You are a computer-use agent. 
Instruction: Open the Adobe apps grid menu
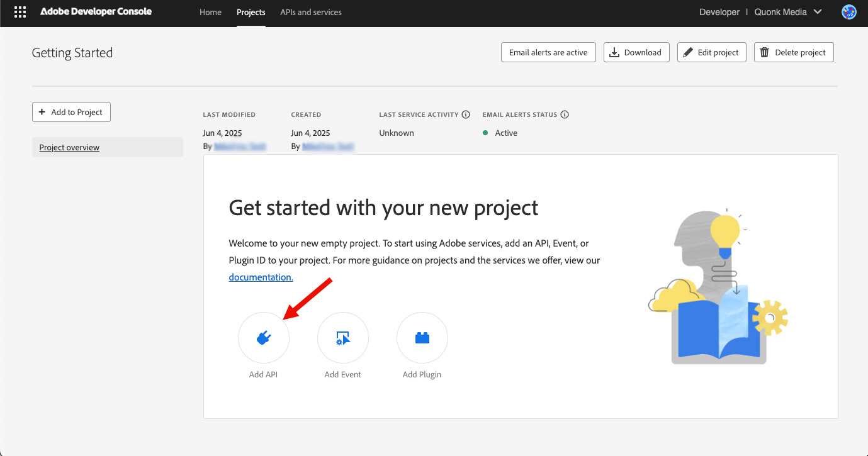point(20,11)
